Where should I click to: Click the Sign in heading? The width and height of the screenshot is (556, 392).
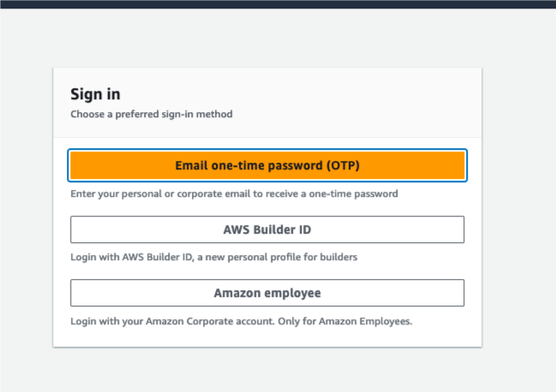(94, 94)
